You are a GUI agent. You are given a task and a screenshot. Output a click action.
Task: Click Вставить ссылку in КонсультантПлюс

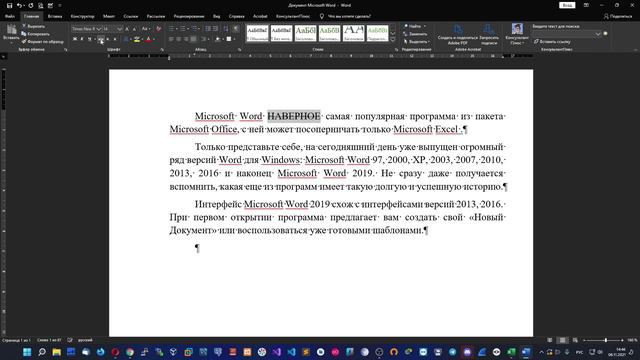coord(552,42)
